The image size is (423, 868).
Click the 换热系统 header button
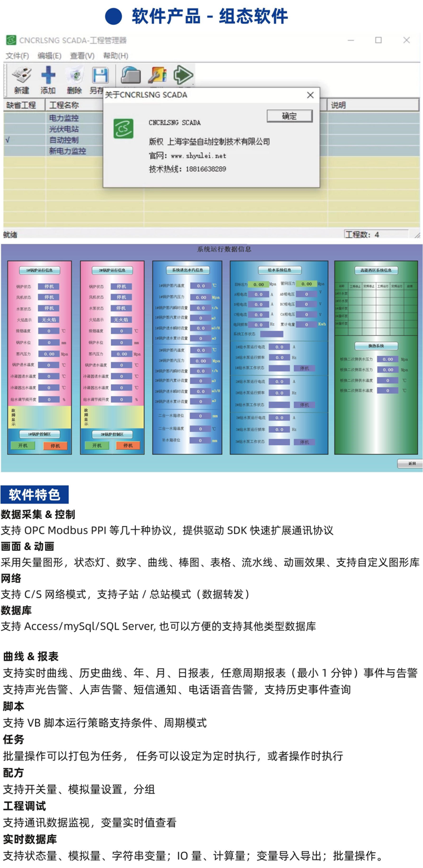(376, 345)
